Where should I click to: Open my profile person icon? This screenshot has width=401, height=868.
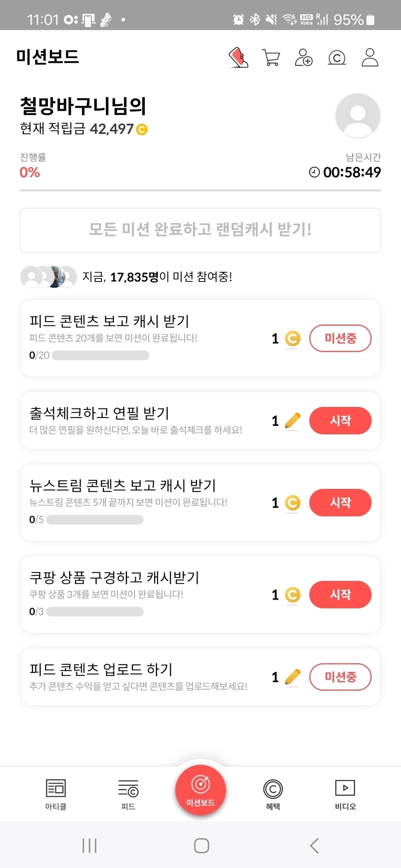point(370,57)
